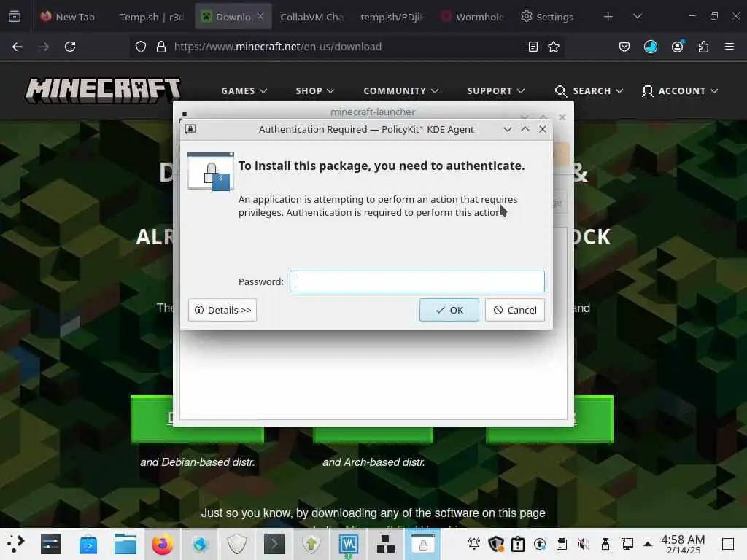Open the SUPPORT dropdown menu
The height and width of the screenshot is (560, 747).
pyautogui.click(x=495, y=90)
